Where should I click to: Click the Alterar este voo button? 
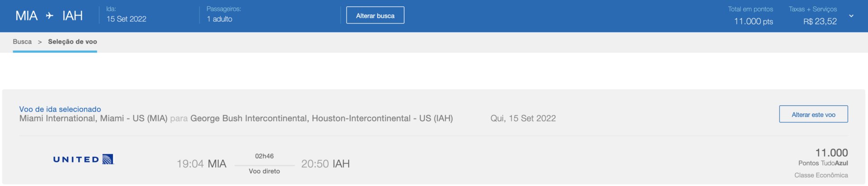click(813, 114)
